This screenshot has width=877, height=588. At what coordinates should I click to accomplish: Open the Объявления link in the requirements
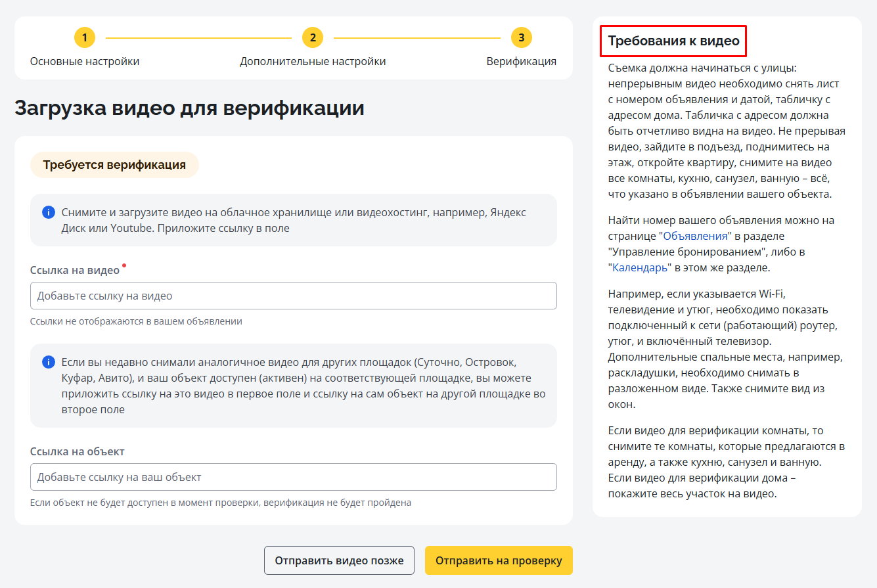point(695,236)
